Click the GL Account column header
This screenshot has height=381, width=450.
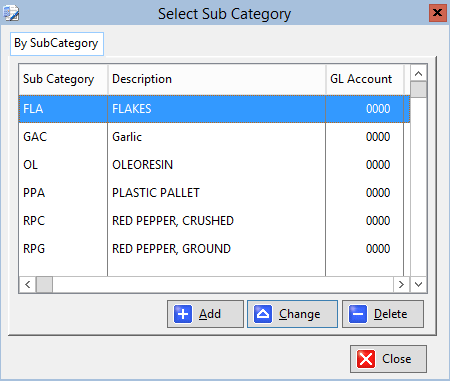(365, 79)
